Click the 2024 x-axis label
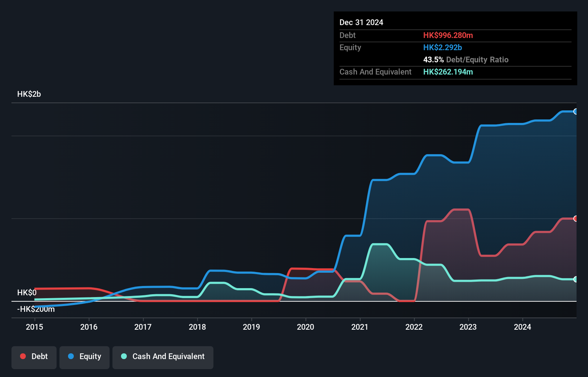 click(x=522, y=327)
